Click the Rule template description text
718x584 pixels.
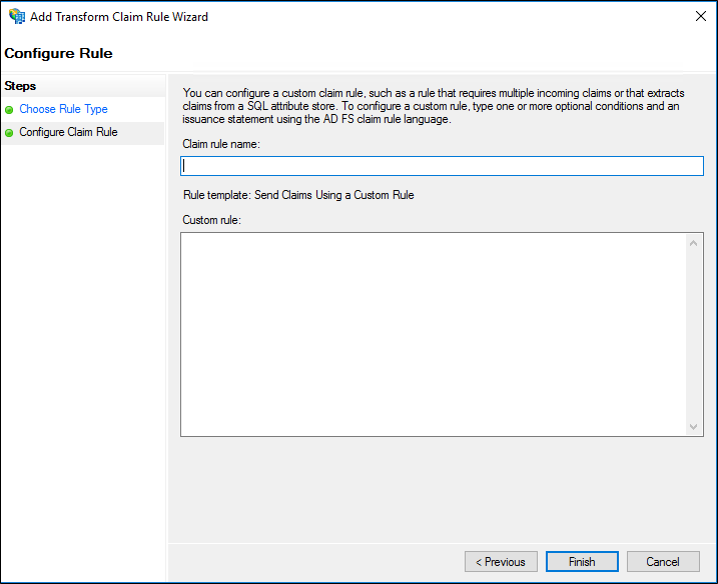298,195
